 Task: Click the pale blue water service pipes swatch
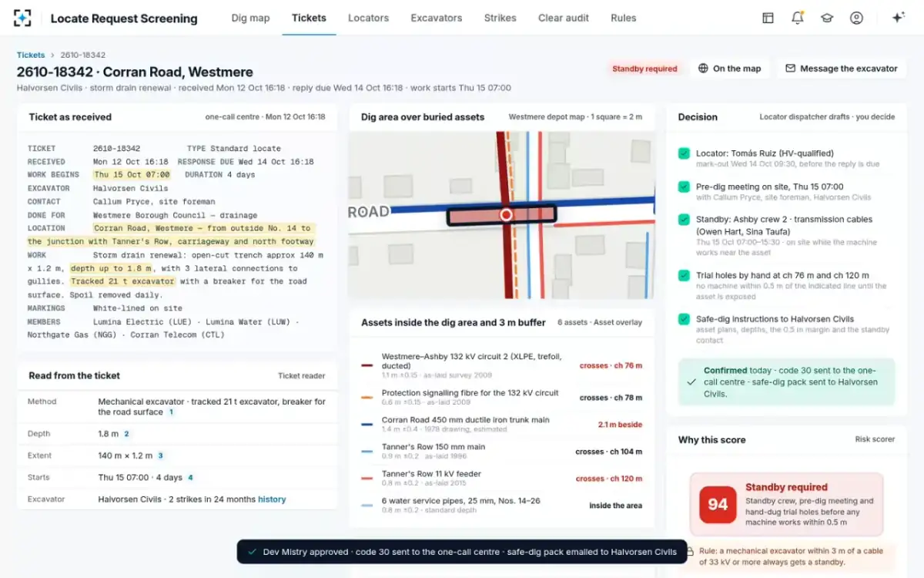pyautogui.click(x=367, y=506)
